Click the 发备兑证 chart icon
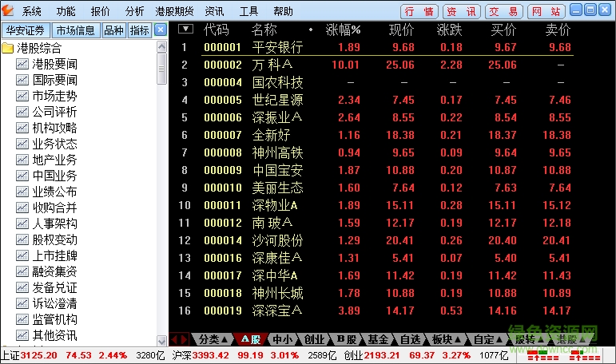616x364 pixels. coord(22,287)
